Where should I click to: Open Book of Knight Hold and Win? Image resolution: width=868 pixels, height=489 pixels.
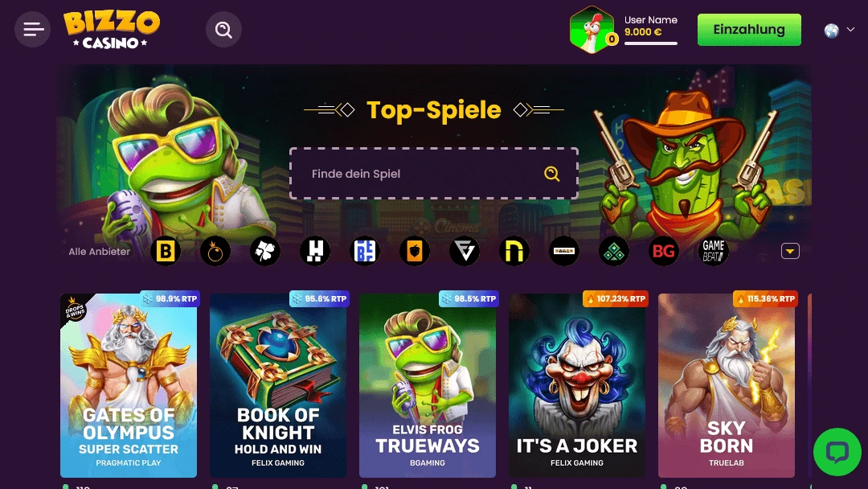(x=278, y=385)
